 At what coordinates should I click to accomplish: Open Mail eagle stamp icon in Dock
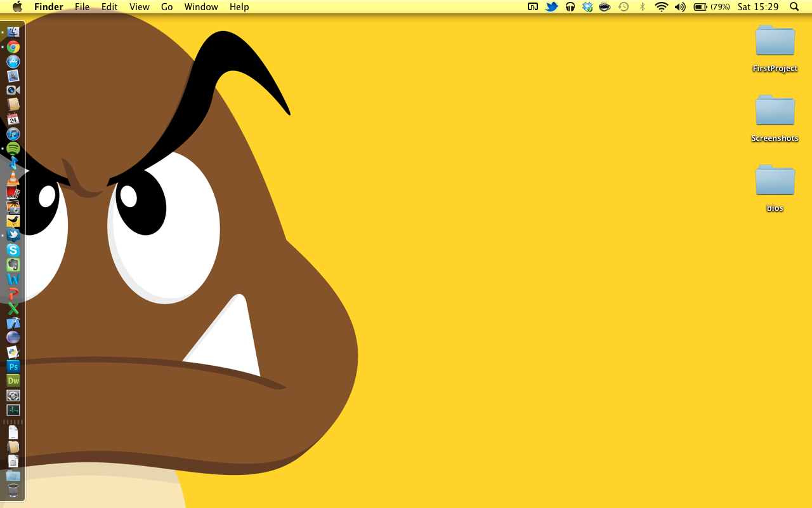[x=13, y=76]
